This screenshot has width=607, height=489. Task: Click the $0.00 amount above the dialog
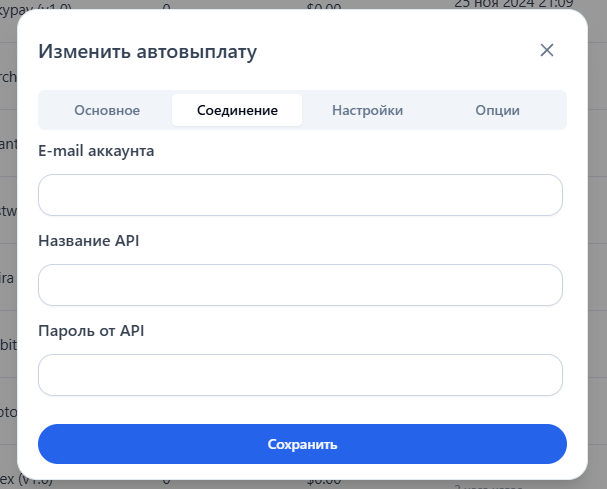point(326,5)
